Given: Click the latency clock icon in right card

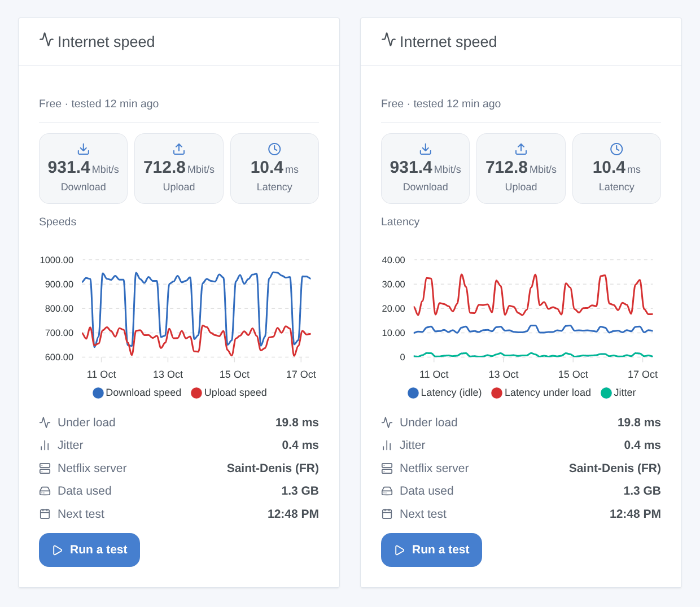Looking at the screenshot, I should (616, 149).
